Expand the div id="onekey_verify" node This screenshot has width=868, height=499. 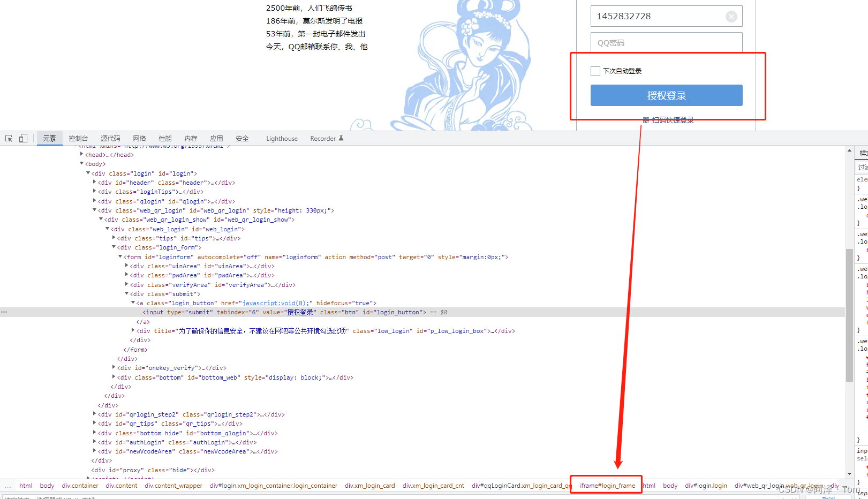coord(114,367)
